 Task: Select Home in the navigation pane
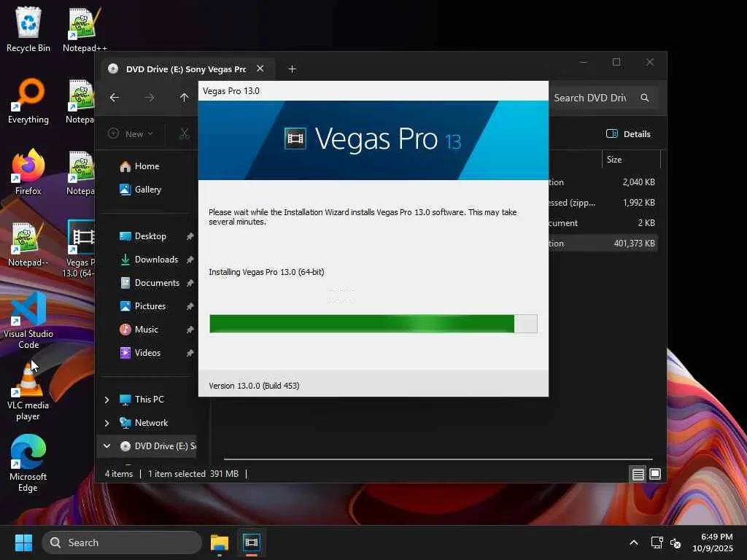147,166
